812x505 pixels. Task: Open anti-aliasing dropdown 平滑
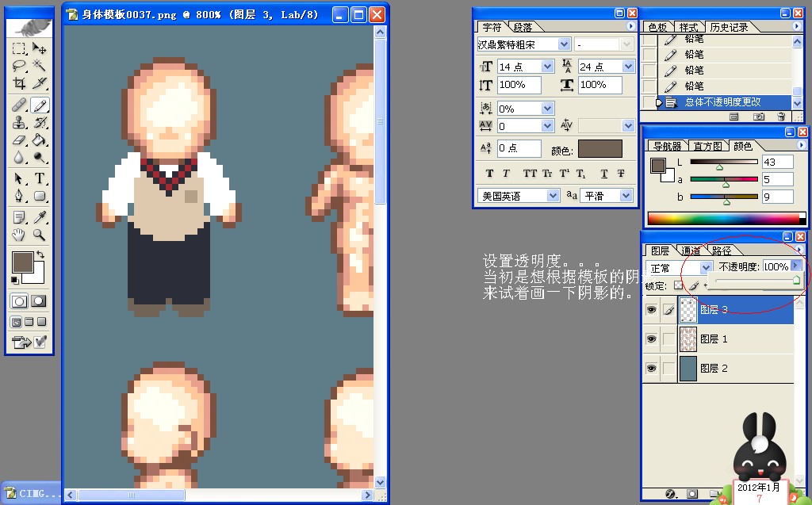click(x=626, y=196)
